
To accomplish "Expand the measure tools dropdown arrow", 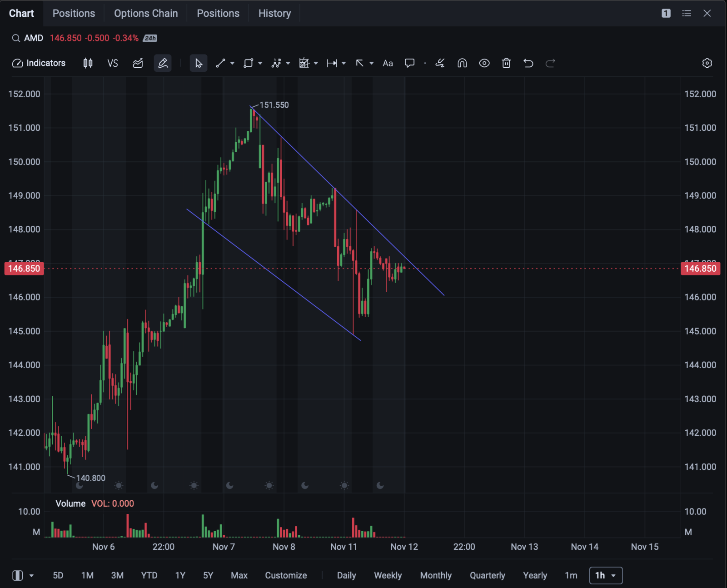I will (x=344, y=63).
